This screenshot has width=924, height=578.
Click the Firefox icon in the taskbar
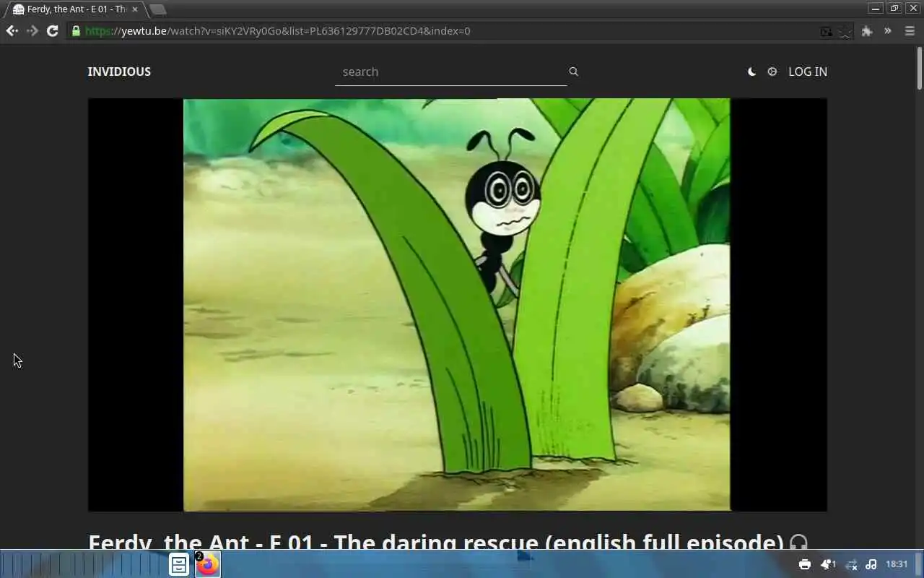208,564
